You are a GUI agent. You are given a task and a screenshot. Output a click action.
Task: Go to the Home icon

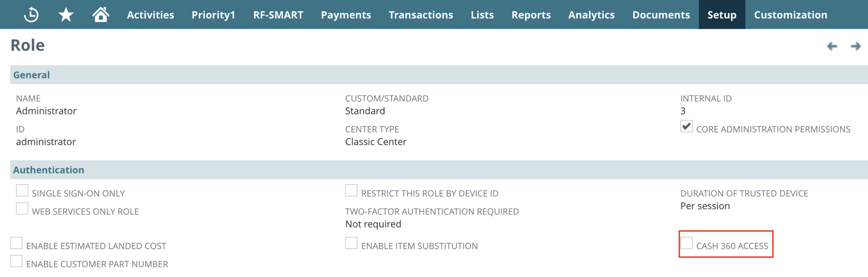tap(100, 15)
